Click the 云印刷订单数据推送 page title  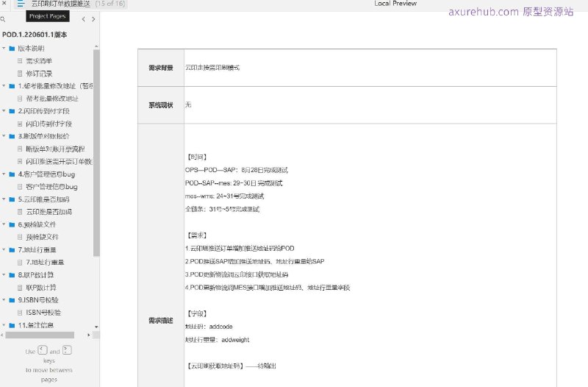[x=61, y=4]
